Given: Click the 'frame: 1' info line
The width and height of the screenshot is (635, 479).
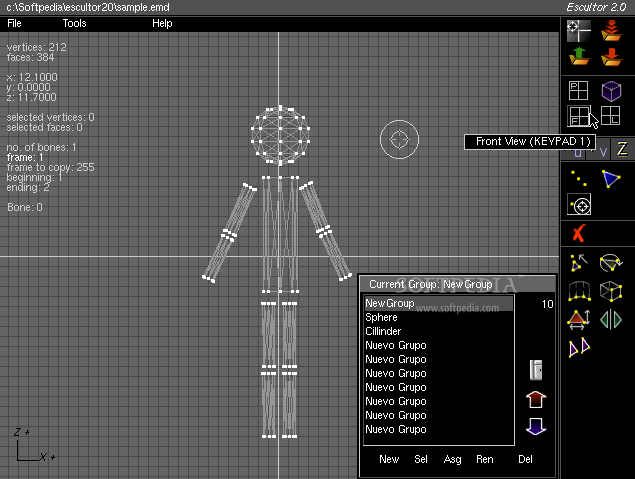Looking at the screenshot, I should pos(25,157).
